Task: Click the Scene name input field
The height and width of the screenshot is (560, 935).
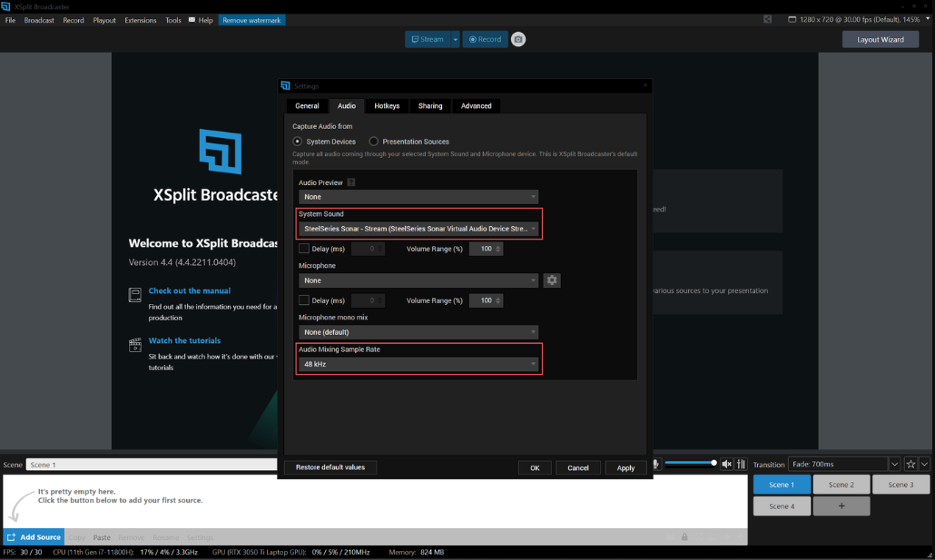Action: click(152, 465)
